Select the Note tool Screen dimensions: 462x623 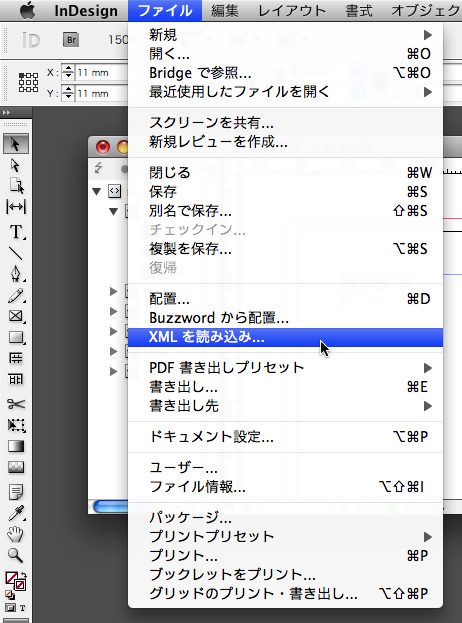[16, 492]
